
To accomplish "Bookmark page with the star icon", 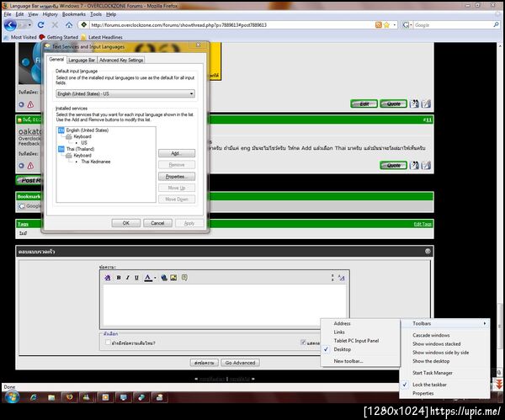I will [386, 24].
